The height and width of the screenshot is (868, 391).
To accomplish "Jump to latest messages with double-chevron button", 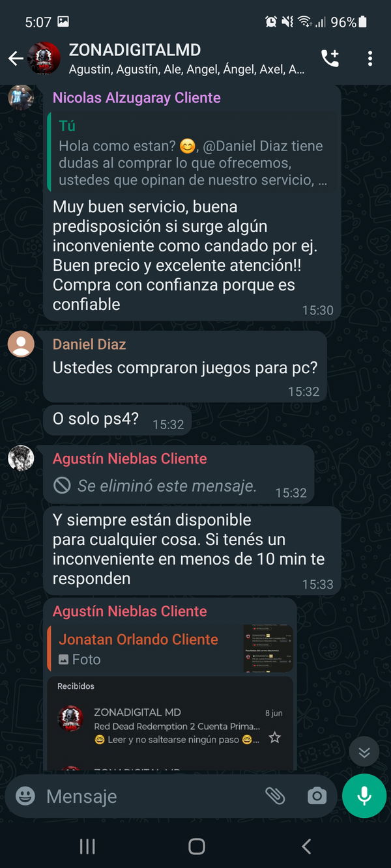I will point(364,753).
